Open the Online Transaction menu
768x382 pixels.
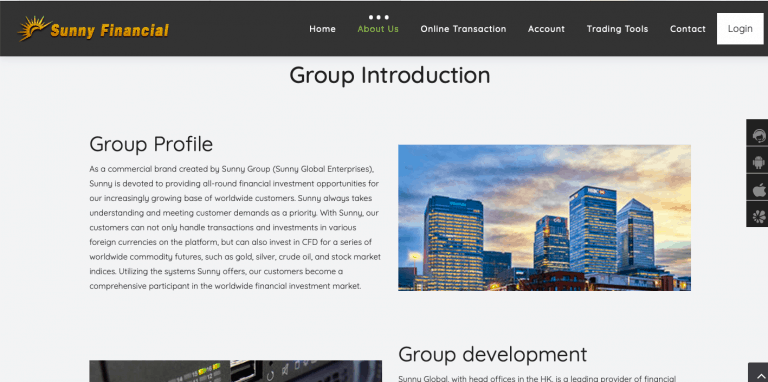click(463, 29)
